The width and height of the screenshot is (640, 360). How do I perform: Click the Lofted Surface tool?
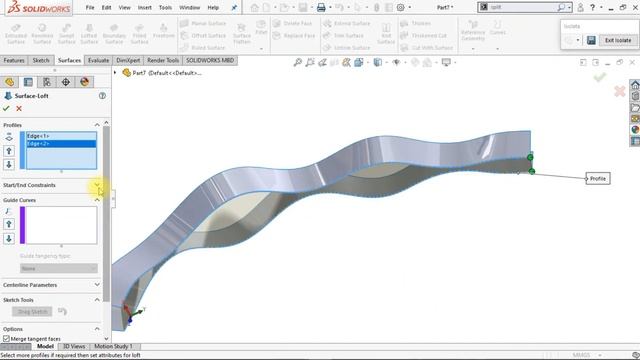click(89, 33)
